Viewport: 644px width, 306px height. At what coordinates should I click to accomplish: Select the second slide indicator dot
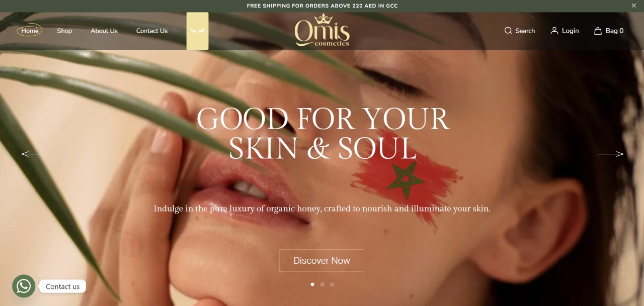[x=322, y=284]
